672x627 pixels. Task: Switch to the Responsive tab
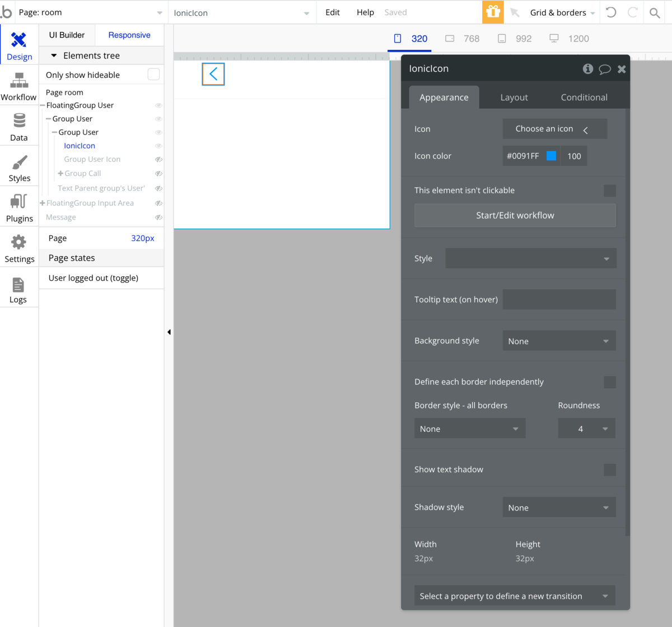[x=129, y=35]
